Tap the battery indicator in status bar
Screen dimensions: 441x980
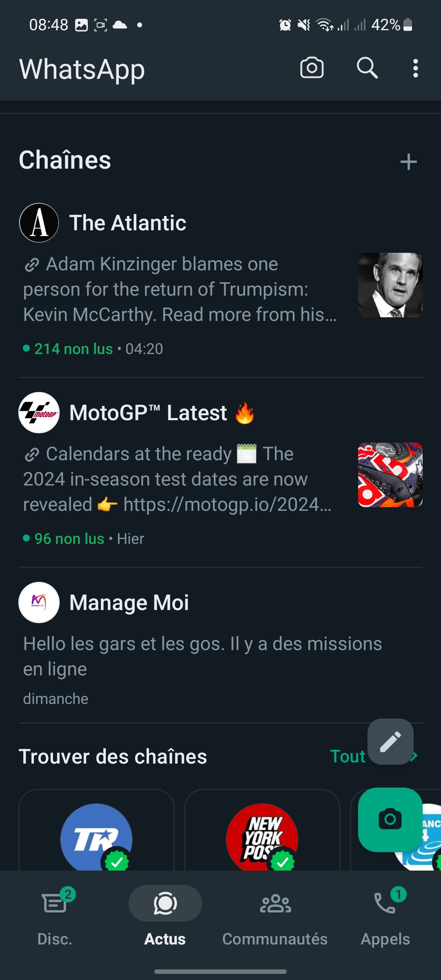(x=408, y=25)
